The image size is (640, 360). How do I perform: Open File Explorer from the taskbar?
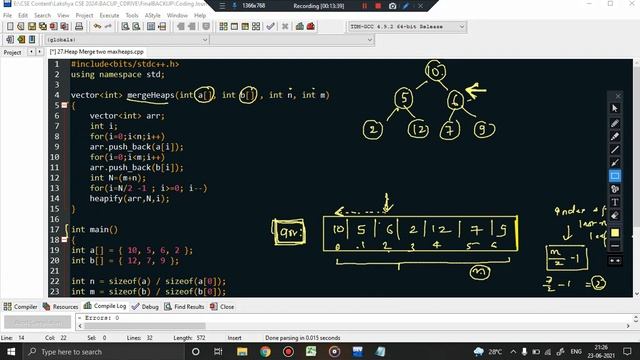[x=242, y=351]
